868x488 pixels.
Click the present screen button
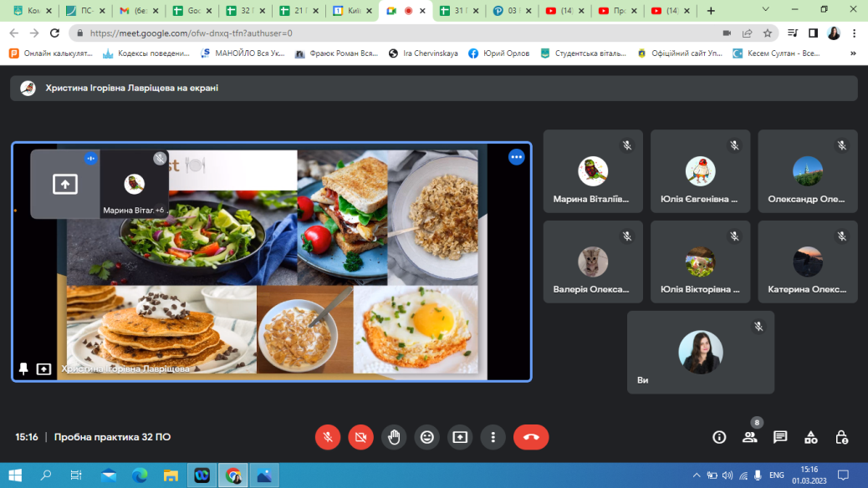coord(460,437)
